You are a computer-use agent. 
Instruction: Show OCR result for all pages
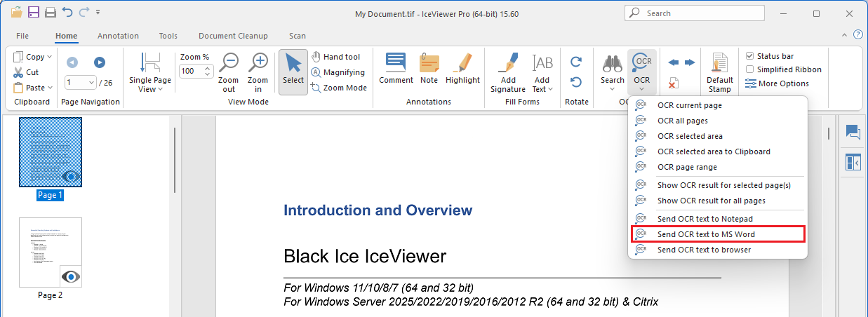(717, 201)
